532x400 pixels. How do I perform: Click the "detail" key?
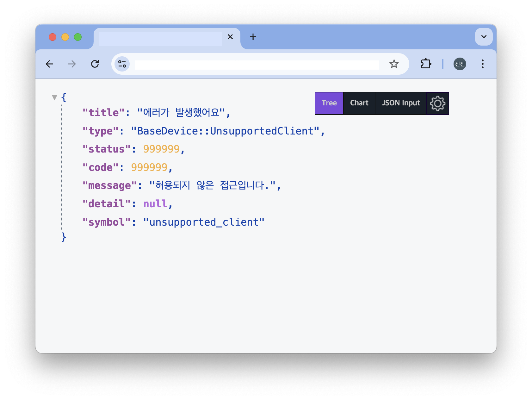tap(107, 204)
